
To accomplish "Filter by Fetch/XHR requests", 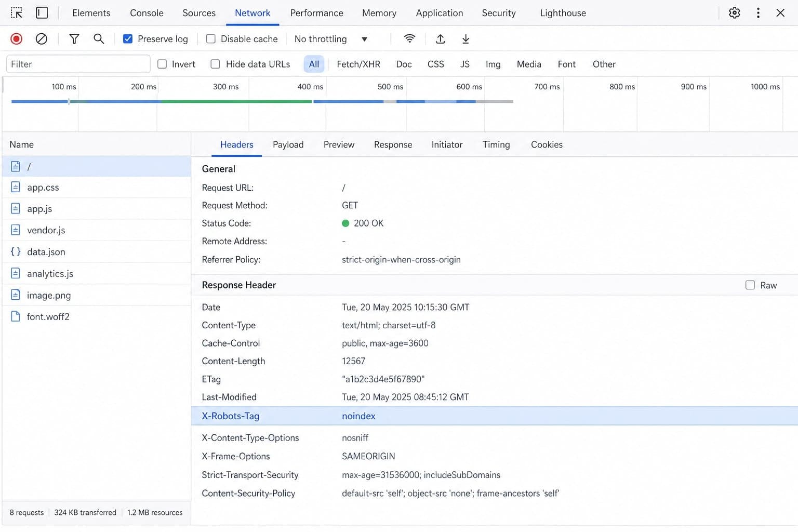I will click(358, 64).
